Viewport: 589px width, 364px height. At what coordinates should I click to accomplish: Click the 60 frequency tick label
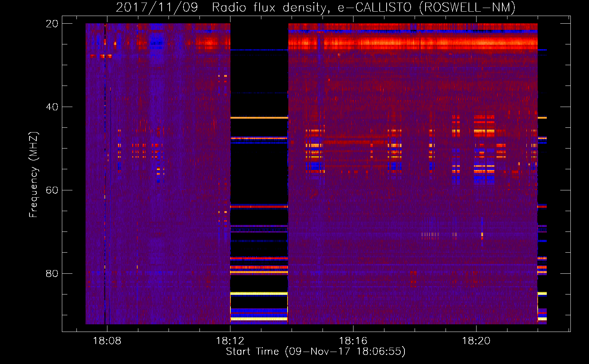pyautogui.click(x=52, y=190)
